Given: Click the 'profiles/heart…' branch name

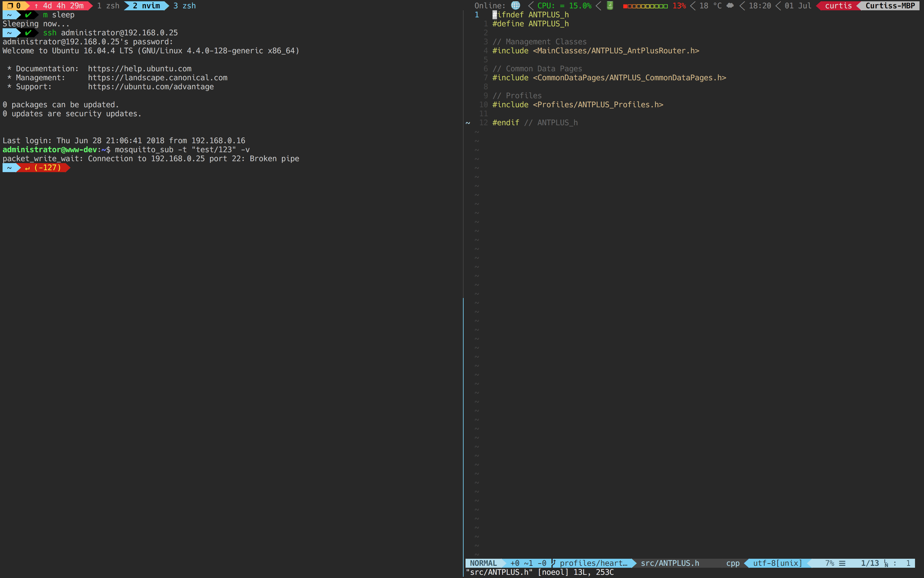Looking at the screenshot, I should coord(593,563).
